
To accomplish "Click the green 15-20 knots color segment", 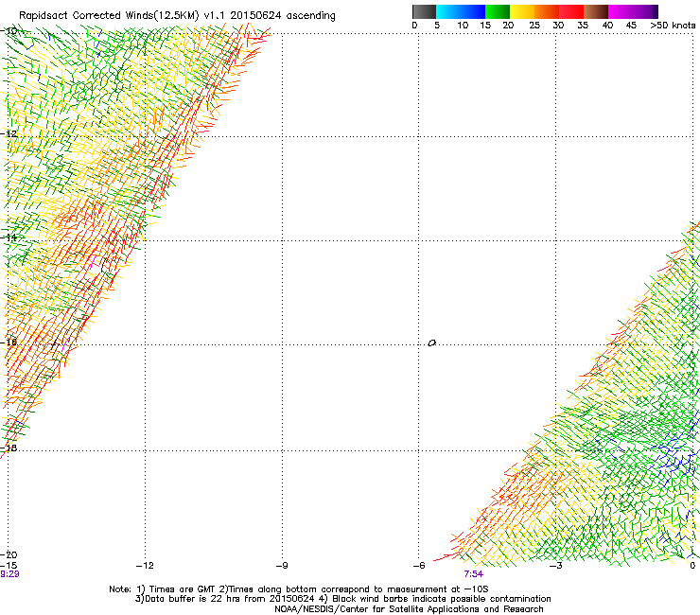I will click(498, 11).
